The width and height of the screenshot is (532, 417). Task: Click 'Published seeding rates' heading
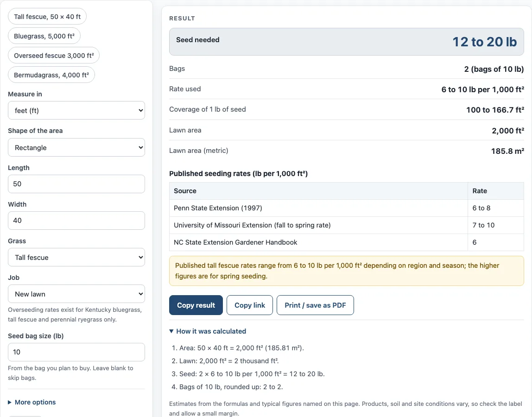[238, 174]
